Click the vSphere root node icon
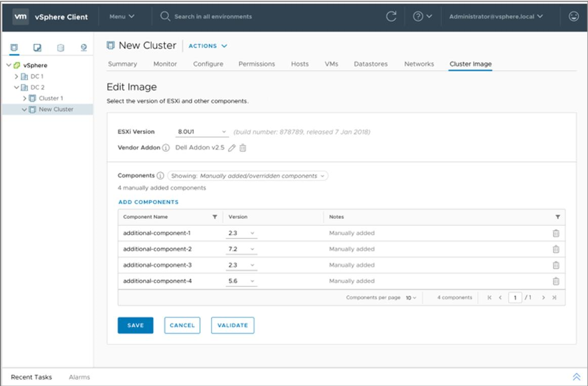This screenshot has width=588, height=386. [17, 65]
